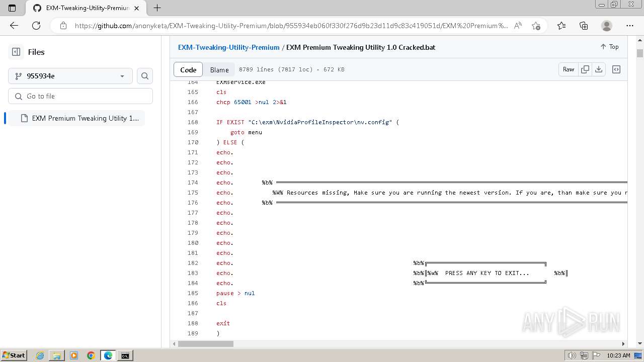Switch to the Code tab

point(188,69)
